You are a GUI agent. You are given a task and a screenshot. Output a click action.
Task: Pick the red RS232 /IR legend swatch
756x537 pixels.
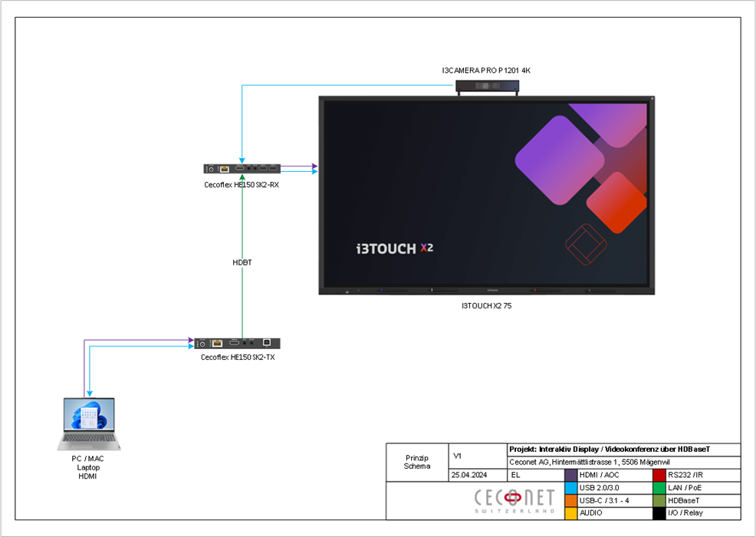coord(659,475)
